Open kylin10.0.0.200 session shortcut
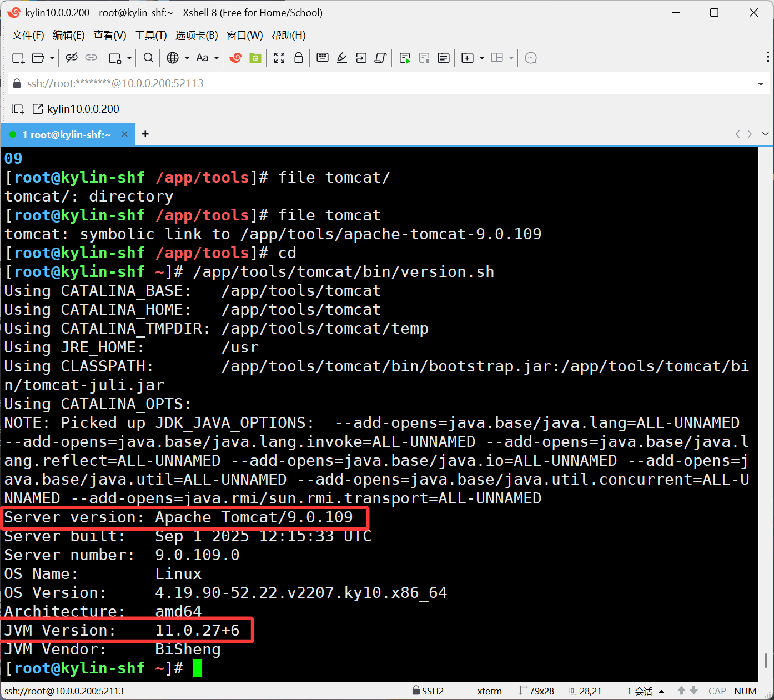This screenshot has height=700, width=774. coord(77,109)
